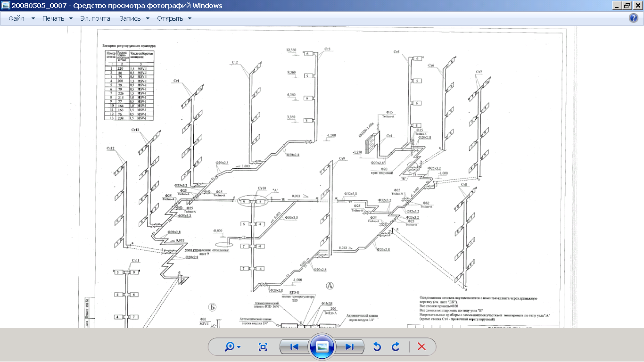Click the '12,360' elevation mark
644x362 pixels.
pyautogui.click(x=291, y=49)
